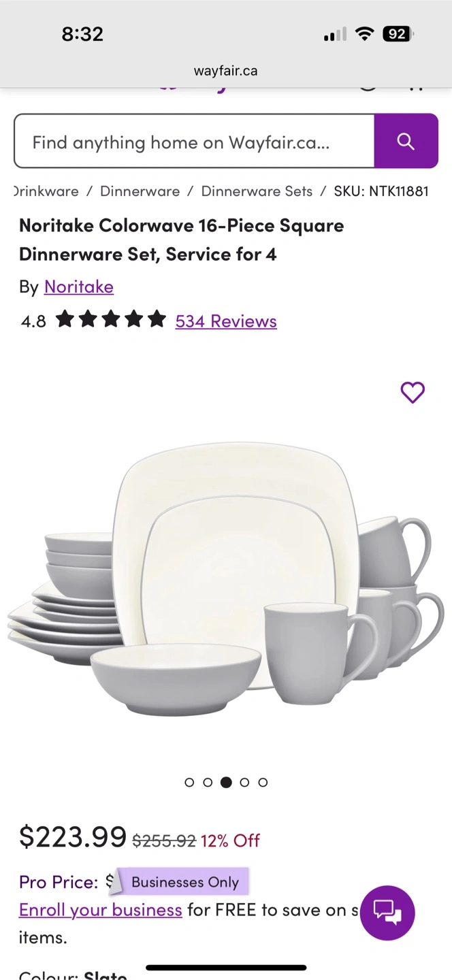Select the second image carousel dot
Screen dimensions: 452x980
pos(208,783)
